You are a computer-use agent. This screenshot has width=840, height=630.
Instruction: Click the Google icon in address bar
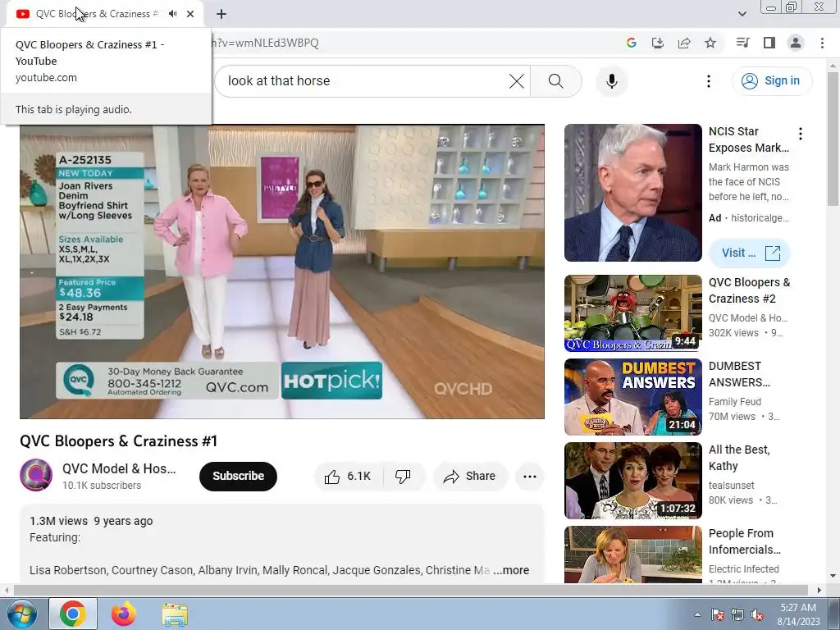click(632, 43)
